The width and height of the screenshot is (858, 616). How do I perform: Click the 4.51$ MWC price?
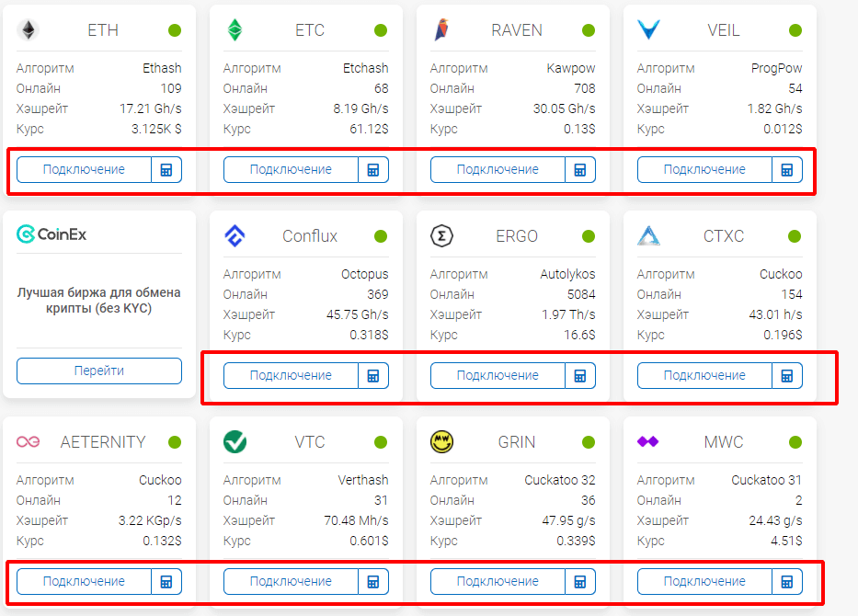(786, 541)
